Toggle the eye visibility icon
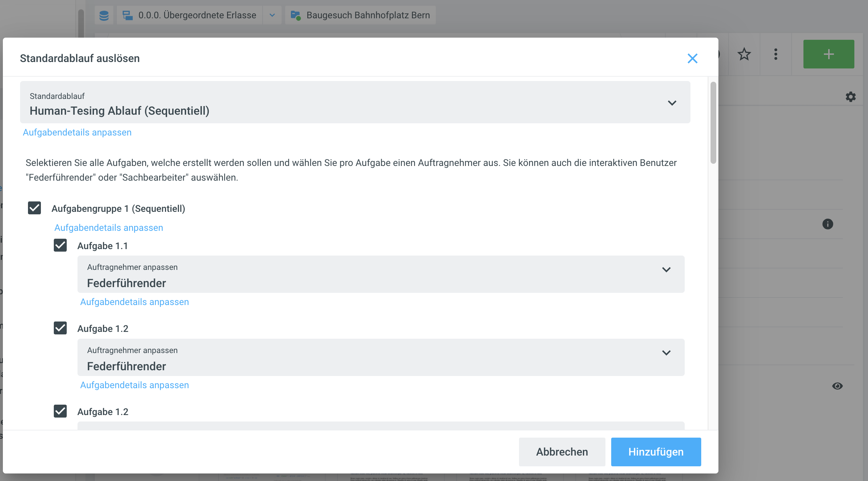 coord(837,386)
